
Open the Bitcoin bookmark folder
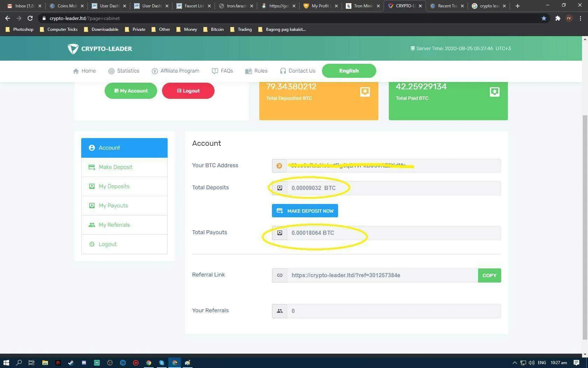[x=213, y=29]
